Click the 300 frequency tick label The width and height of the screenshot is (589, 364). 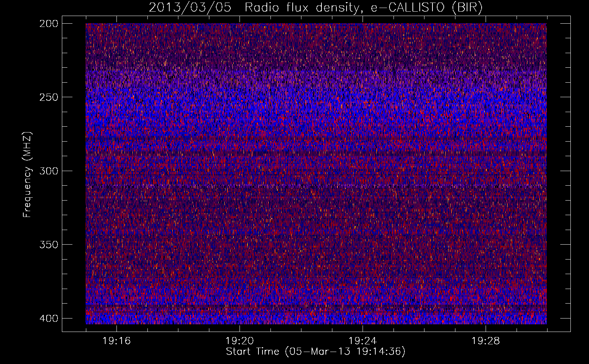pos(48,171)
